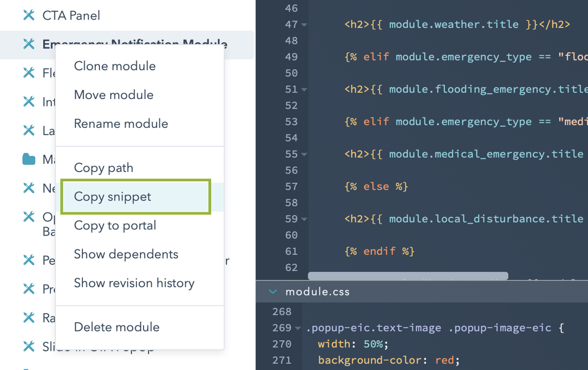Select Move module in the context menu
Screen dimensions: 588x370
click(140, 95)
